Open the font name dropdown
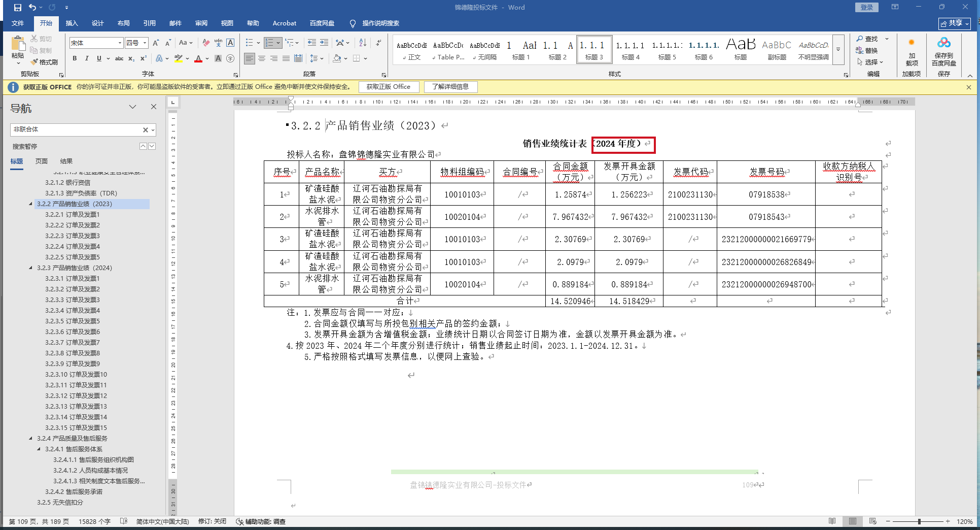The image size is (980, 530). pos(120,43)
